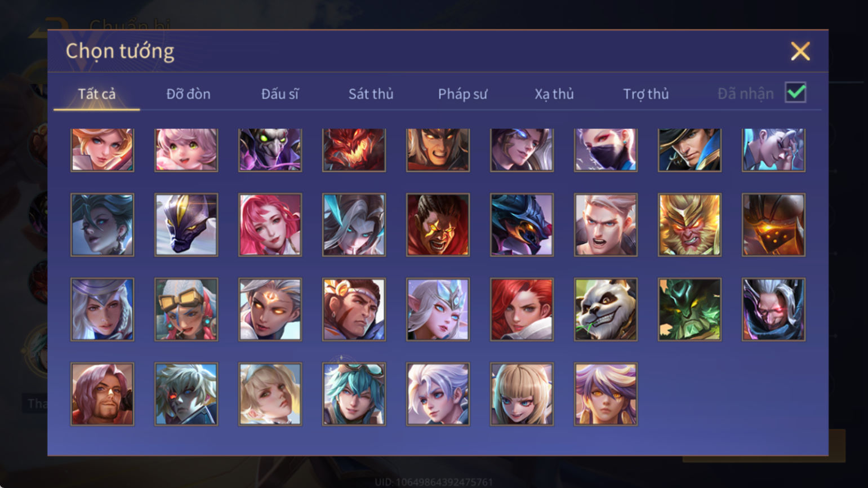Screen dimensions: 868x488
Task: Open the Xạ thủ tab
Action: tap(554, 94)
